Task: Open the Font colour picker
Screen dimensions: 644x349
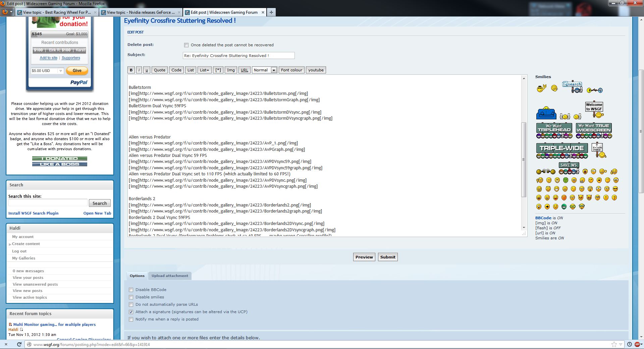Action: 291,70
